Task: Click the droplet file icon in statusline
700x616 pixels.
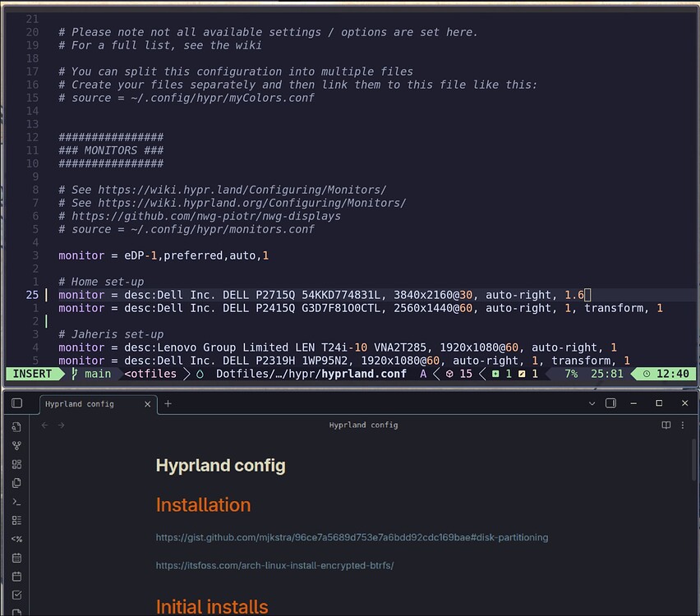Action: [x=200, y=374]
